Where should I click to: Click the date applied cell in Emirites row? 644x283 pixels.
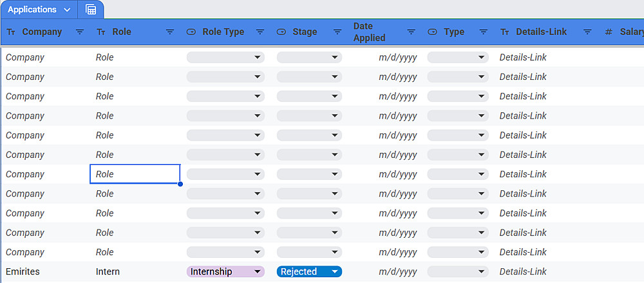pos(397,272)
